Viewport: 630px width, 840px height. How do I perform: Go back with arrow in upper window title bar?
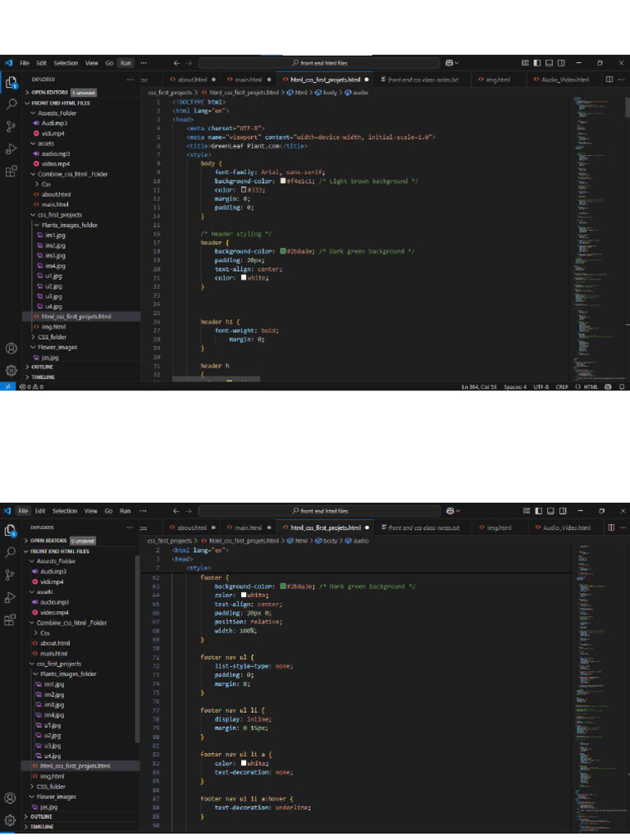[177, 63]
